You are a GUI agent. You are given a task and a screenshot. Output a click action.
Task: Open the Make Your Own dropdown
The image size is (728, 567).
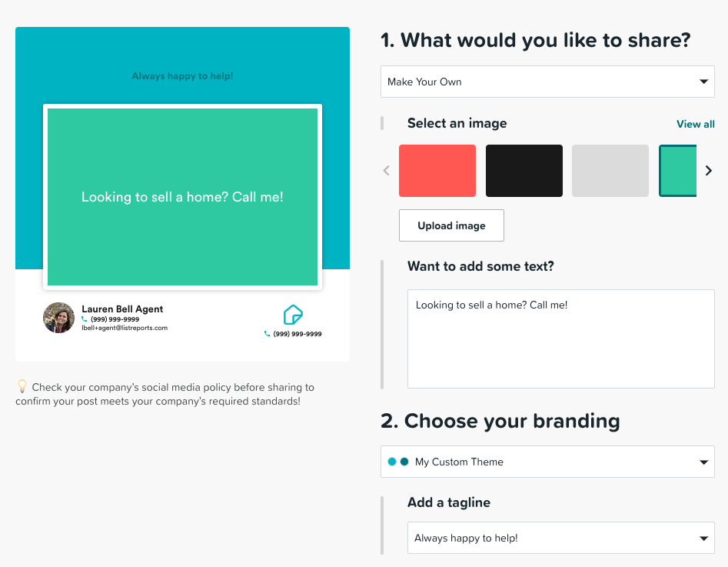click(x=547, y=82)
